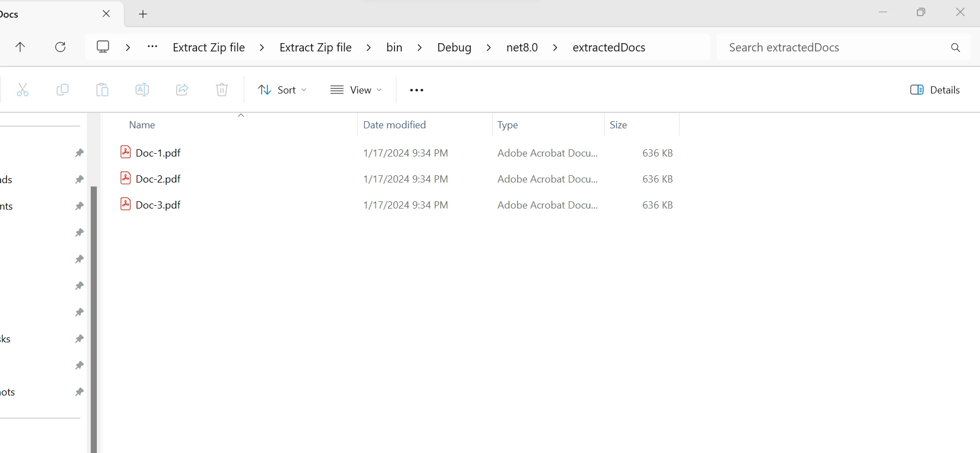Image resolution: width=980 pixels, height=453 pixels.
Task: Click the Rename icon in toolbar
Action: pos(142,90)
